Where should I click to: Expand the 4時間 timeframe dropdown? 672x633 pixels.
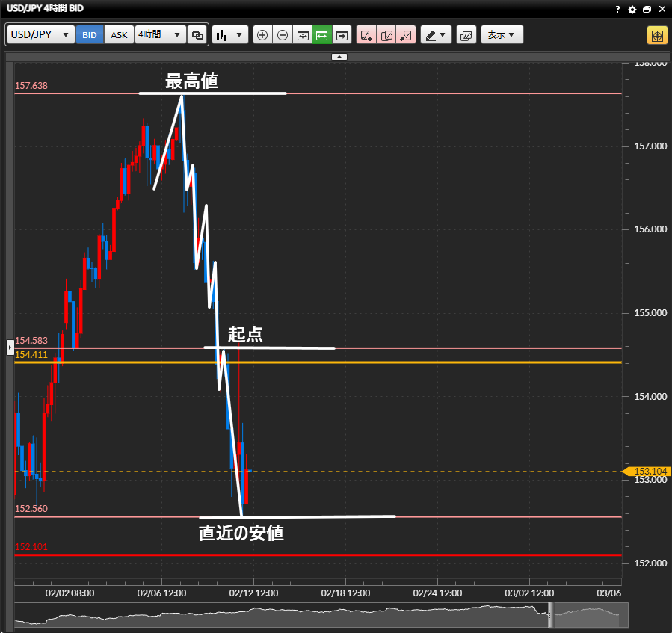pyautogui.click(x=160, y=35)
